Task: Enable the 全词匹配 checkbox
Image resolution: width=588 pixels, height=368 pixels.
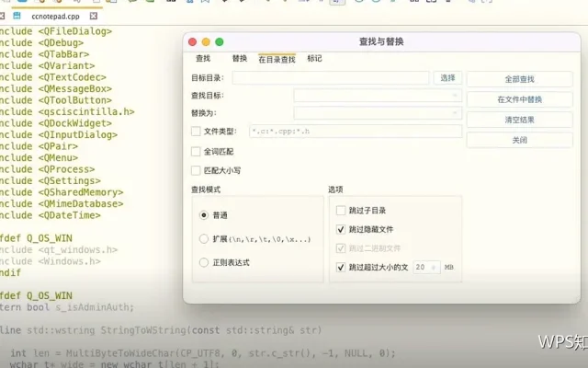Action: pyautogui.click(x=196, y=151)
